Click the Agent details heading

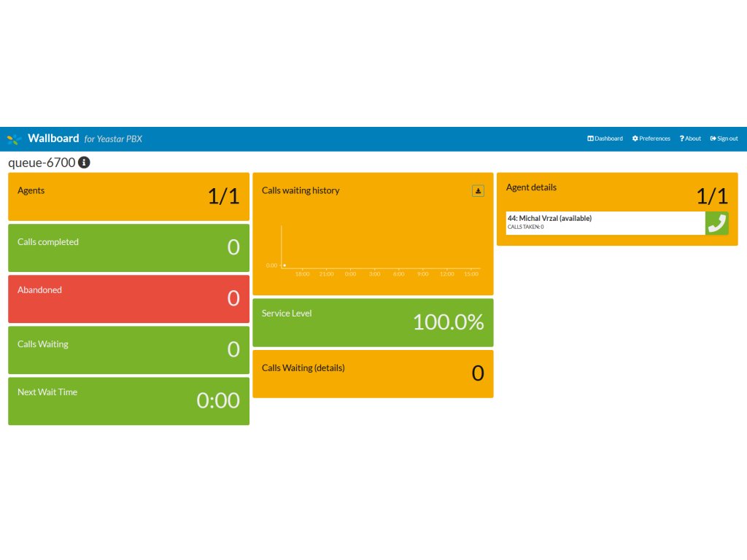[531, 187]
